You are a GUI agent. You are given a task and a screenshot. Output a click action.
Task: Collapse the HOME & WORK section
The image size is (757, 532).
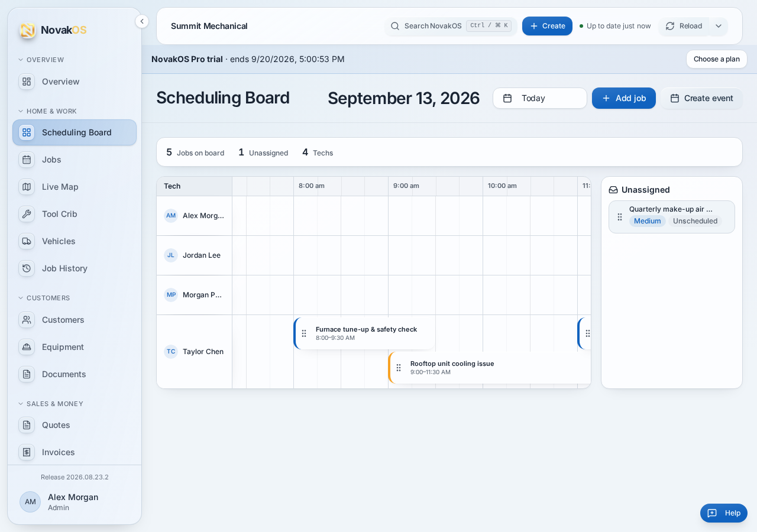47,111
